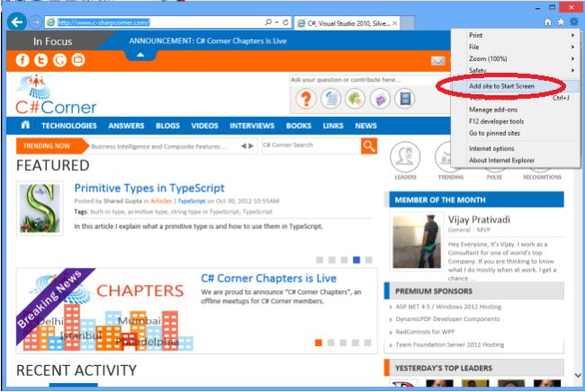Click the green chat bubbles contribute icon
585x392 pixels.
(355, 99)
